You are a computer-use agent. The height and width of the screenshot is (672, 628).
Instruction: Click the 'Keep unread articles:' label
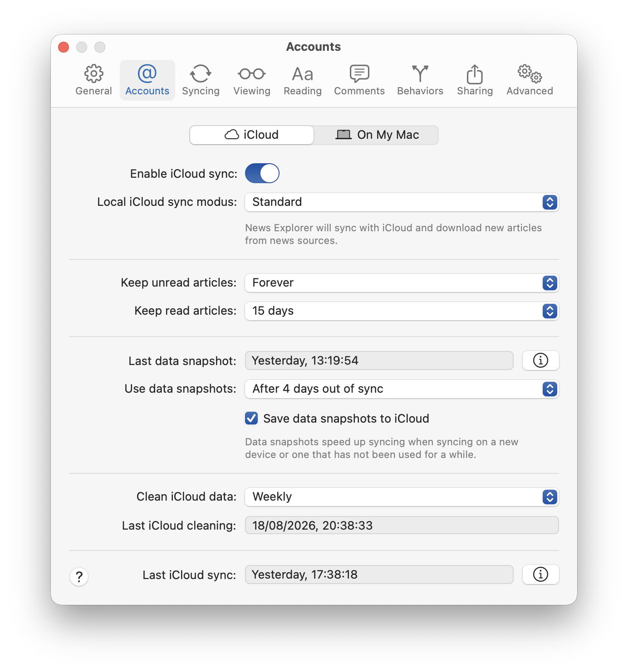(179, 282)
